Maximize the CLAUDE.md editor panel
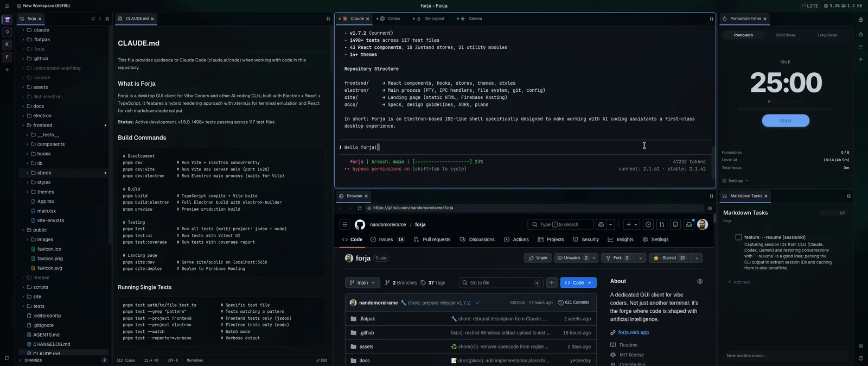Image resolution: width=868 pixels, height=366 pixels. point(328,18)
